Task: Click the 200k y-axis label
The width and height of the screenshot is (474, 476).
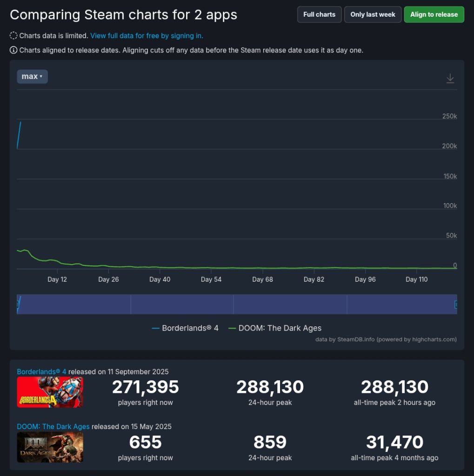Action: click(450, 146)
